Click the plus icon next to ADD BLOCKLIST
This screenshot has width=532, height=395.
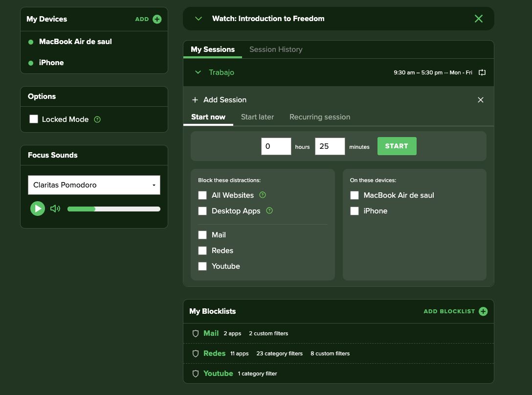pos(483,311)
